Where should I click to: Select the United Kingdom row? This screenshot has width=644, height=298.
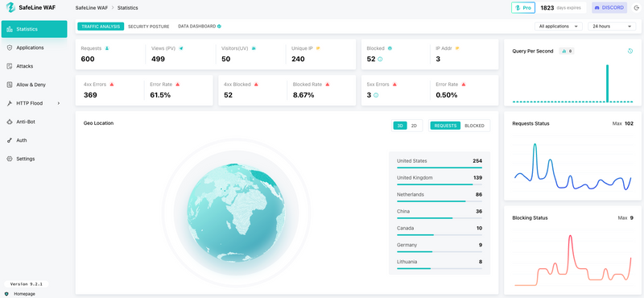[440, 180]
